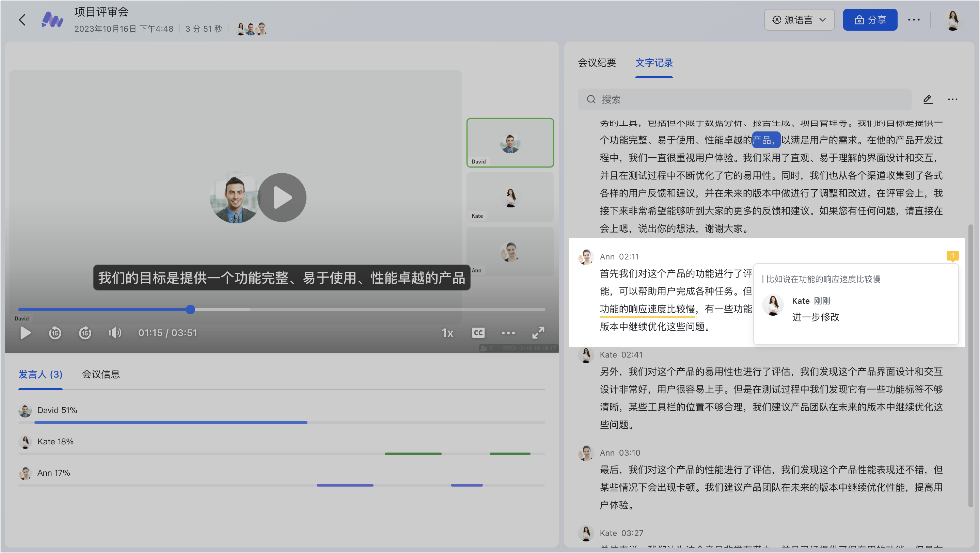Select 发言人 (3) tab
Image resolution: width=980 pixels, height=553 pixels.
pyautogui.click(x=40, y=374)
